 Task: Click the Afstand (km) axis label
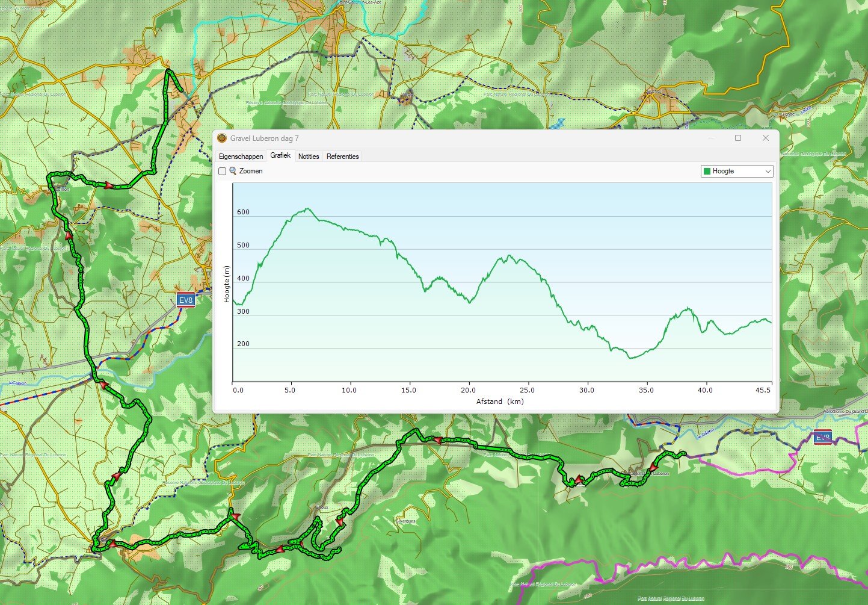(x=500, y=402)
